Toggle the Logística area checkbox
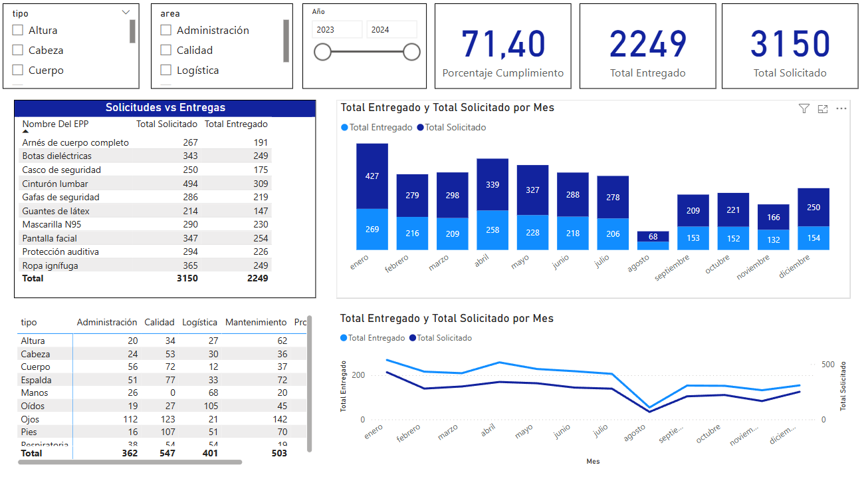 click(166, 71)
